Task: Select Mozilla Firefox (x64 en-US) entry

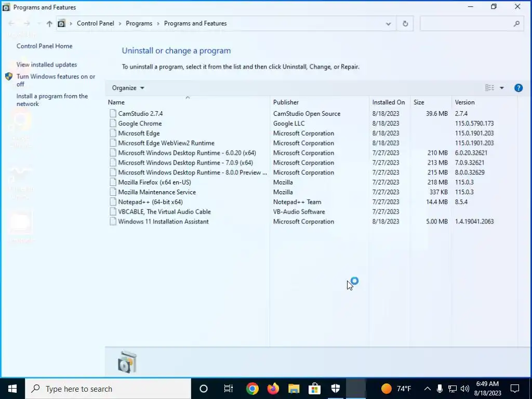Action: point(154,182)
